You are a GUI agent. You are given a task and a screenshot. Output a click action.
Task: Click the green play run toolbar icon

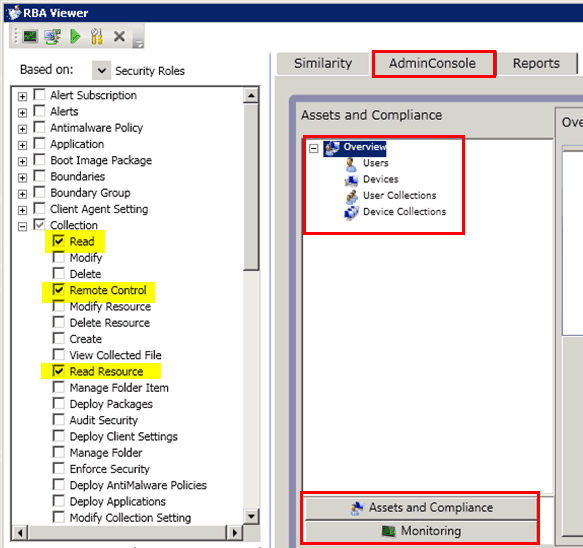(75, 36)
